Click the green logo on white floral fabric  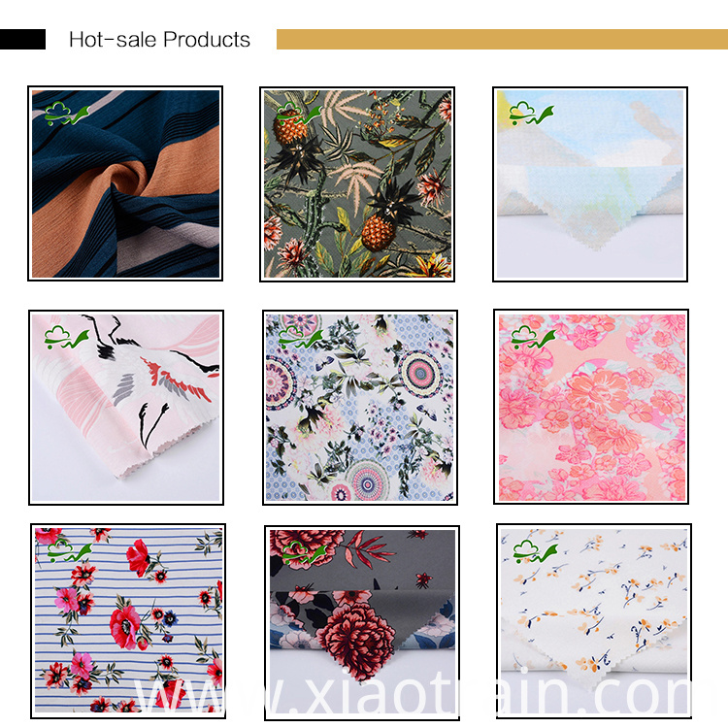pyautogui.click(x=535, y=551)
